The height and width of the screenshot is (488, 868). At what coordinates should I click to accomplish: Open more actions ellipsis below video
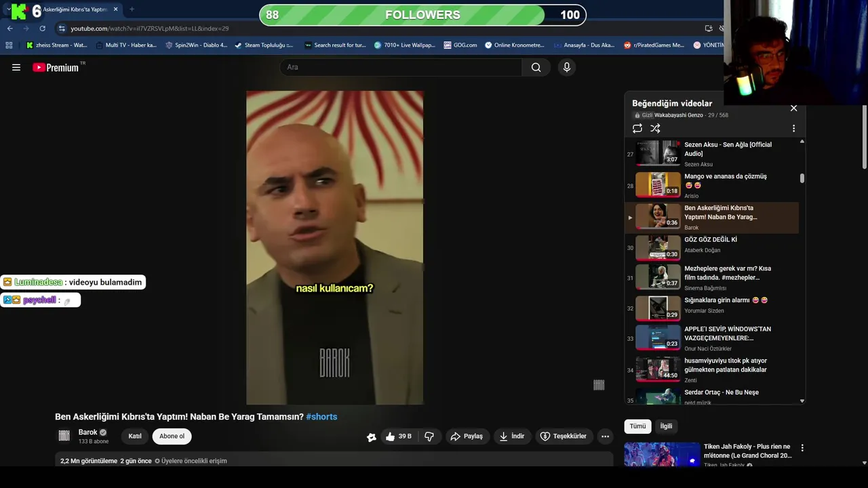tap(606, 436)
